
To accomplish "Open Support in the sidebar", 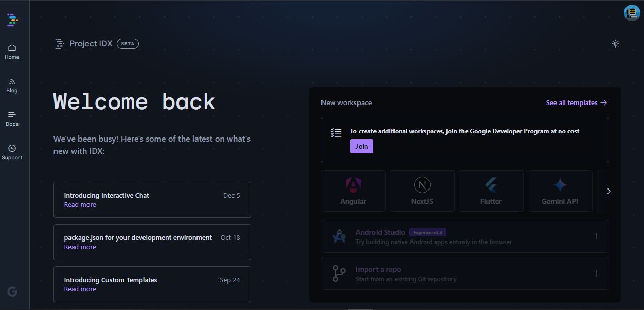I will coord(12,152).
